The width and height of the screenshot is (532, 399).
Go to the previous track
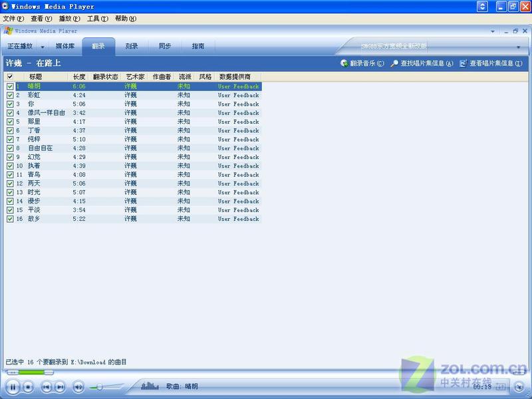pos(47,386)
